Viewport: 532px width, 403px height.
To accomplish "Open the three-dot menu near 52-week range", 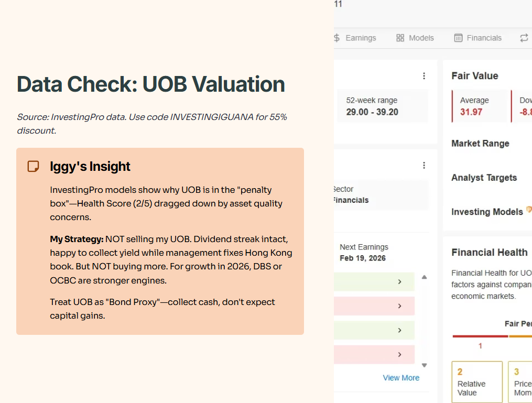I will (x=424, y=76).
